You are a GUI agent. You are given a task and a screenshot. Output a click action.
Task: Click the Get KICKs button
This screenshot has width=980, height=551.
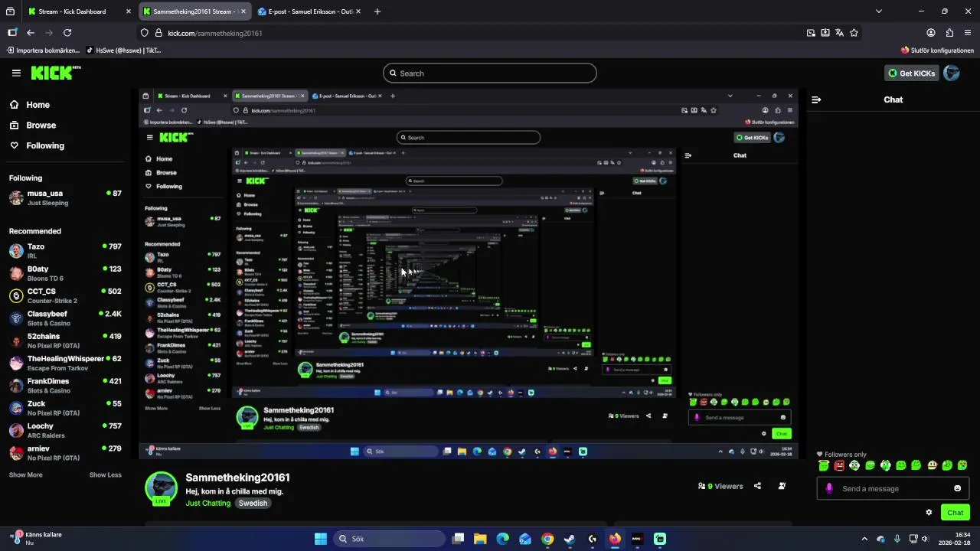(x=912, y=73)
